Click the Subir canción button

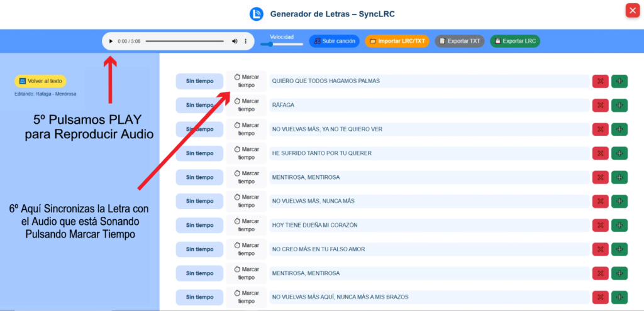(x=334, y=41)
